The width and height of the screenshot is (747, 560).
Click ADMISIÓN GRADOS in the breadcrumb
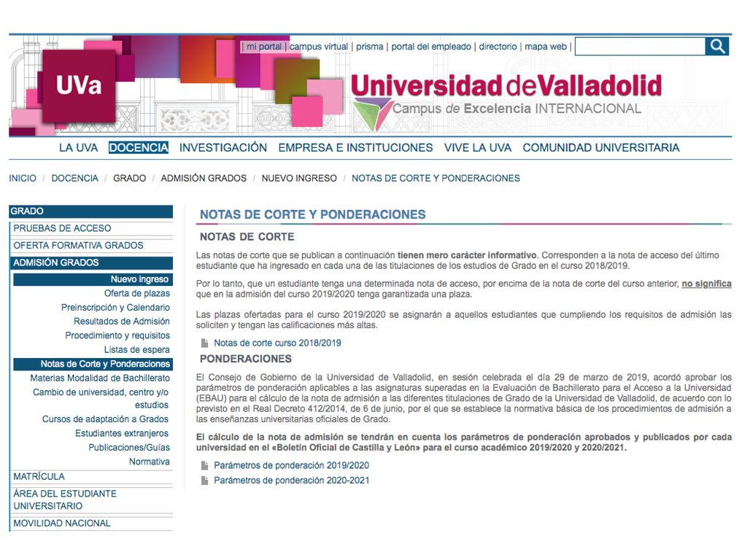[204, 178]
